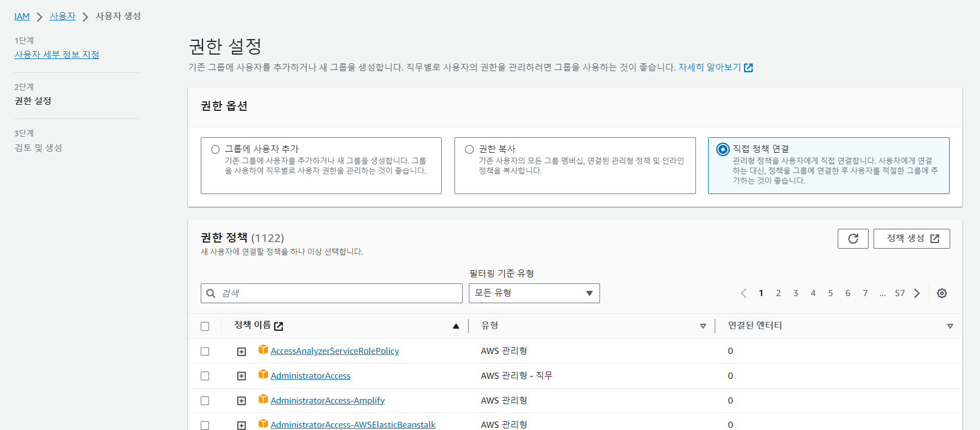Click external link icon after 자세히 알아보기
The height and width of the screenshot is (430, 980).
(x=748, y=68)
